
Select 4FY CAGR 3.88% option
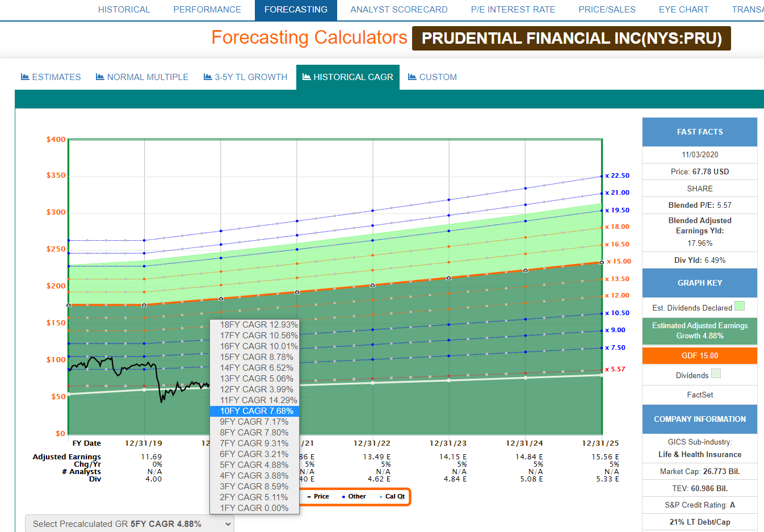[255, 476]
